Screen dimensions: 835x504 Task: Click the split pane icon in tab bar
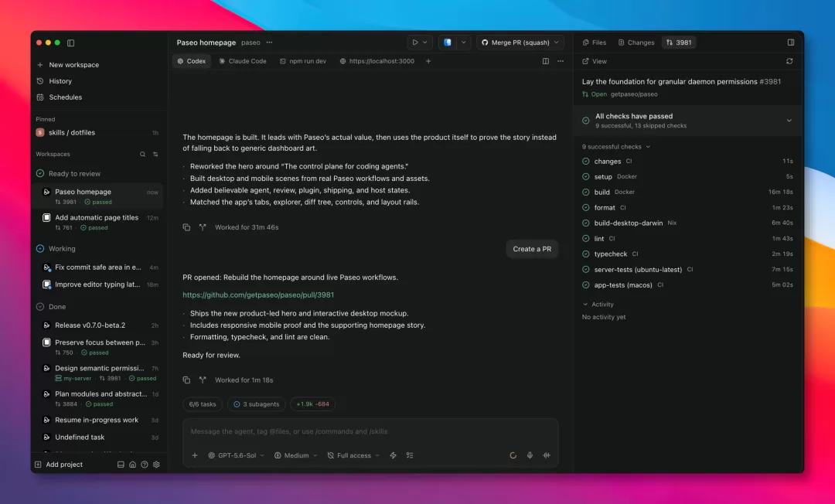546,61
